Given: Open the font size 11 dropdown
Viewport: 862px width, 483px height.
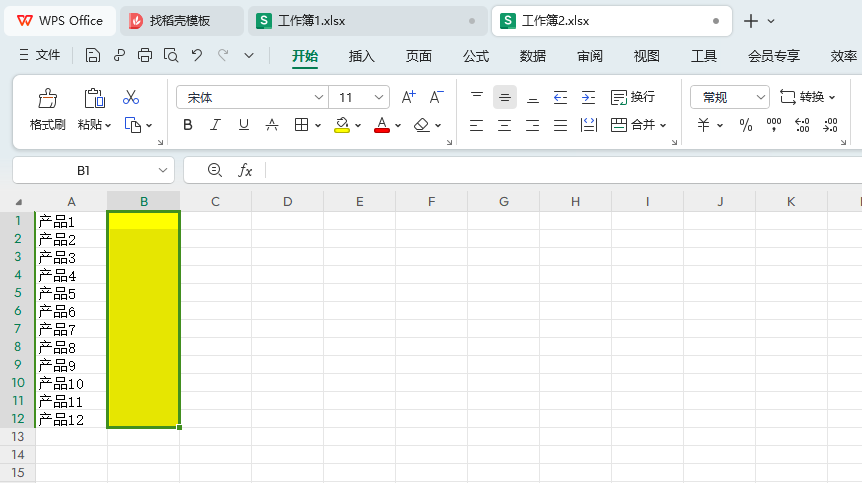Looking at the screenshot, I should [379, 97].
